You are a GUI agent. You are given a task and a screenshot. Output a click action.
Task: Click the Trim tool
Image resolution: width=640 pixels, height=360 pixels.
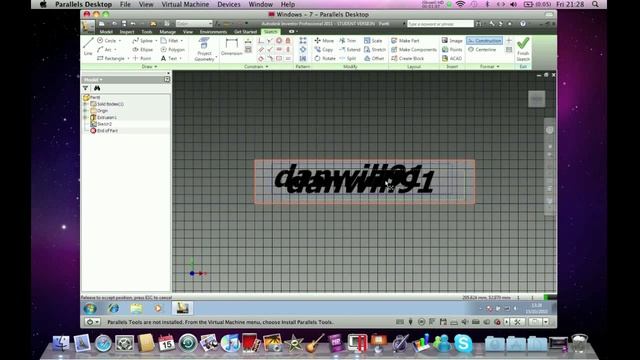click(347, 41)
